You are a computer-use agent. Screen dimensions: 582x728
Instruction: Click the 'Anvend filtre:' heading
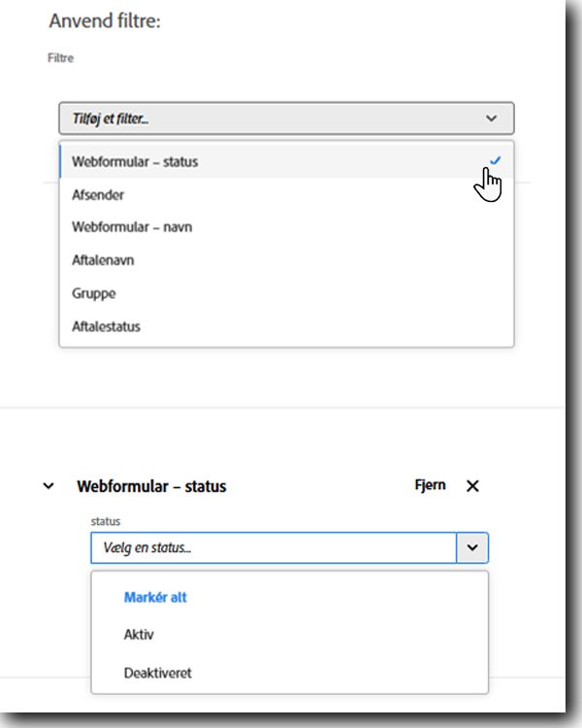pos(105,21)
